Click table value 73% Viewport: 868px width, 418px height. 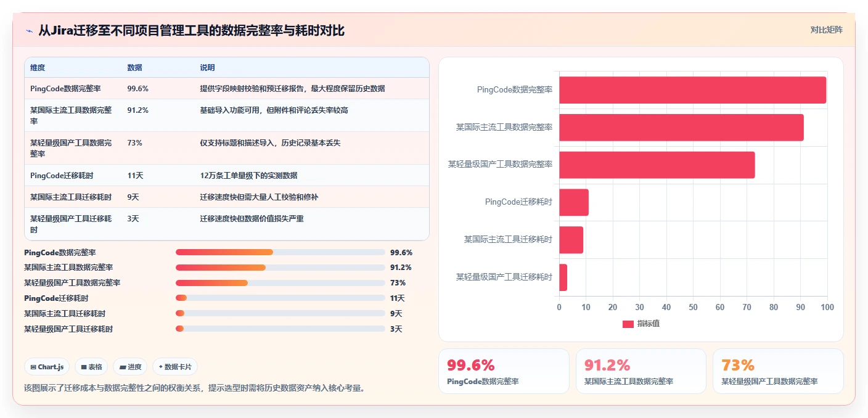(x=134, y=143)
